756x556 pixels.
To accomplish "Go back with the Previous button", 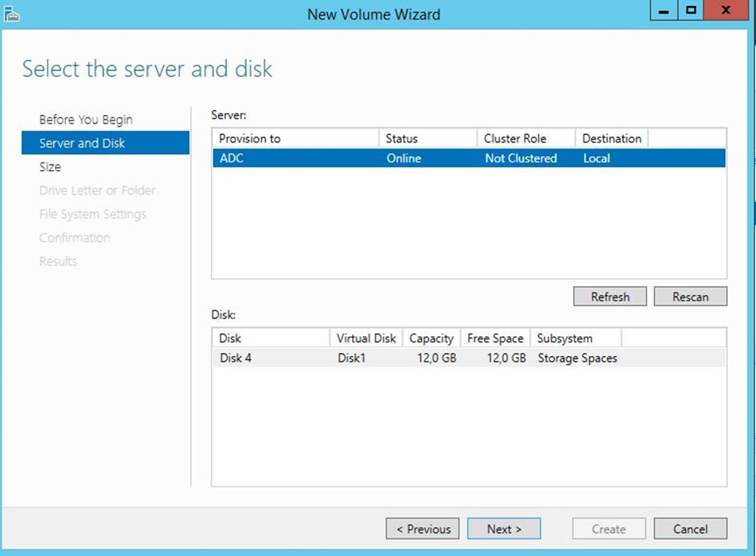I will pos(422,529).
